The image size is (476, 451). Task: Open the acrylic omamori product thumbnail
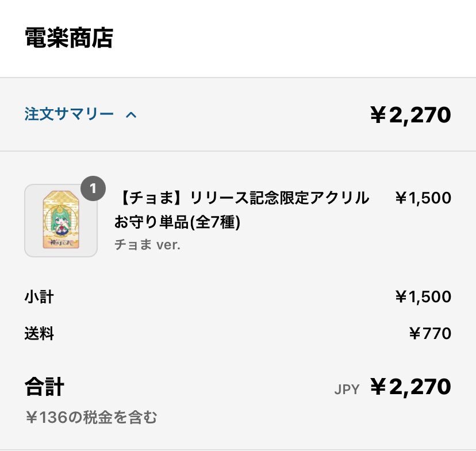click(x=61, y=221)
